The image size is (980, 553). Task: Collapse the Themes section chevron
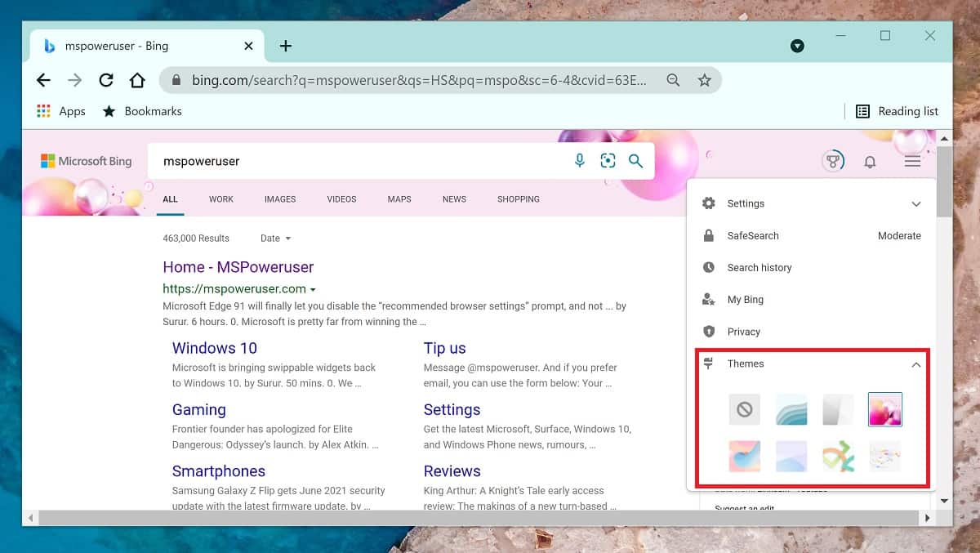pos(916,364)
